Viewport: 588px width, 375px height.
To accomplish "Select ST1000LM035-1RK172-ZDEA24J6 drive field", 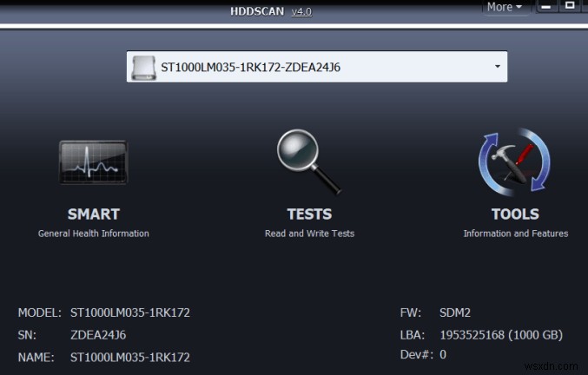I will pyautogui.click(x=317, y=67).
